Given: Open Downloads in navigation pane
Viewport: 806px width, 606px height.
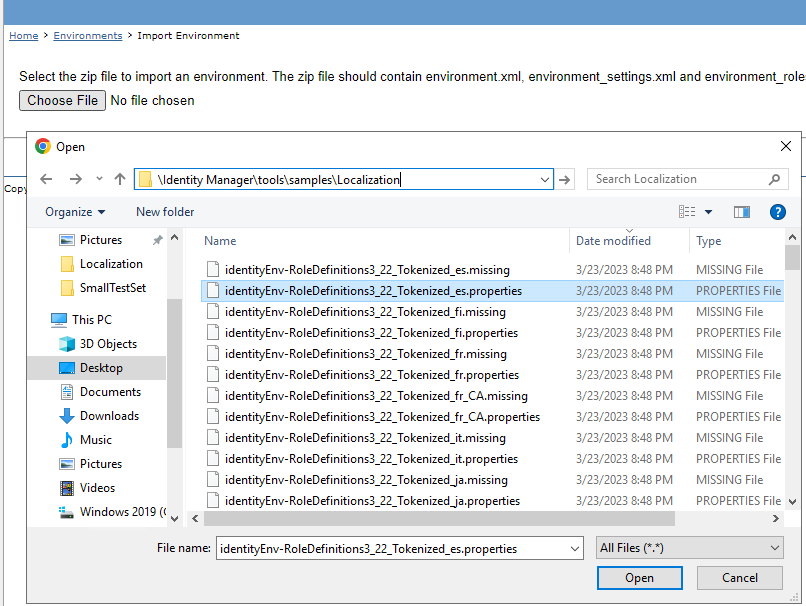Looking at the screenshot, I should click(x=109, y=416).
